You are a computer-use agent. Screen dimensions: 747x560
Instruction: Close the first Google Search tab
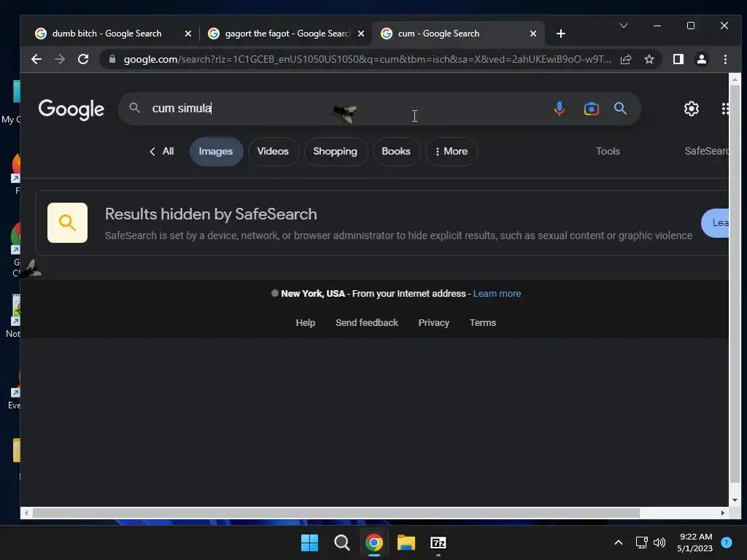click(188, 34)
